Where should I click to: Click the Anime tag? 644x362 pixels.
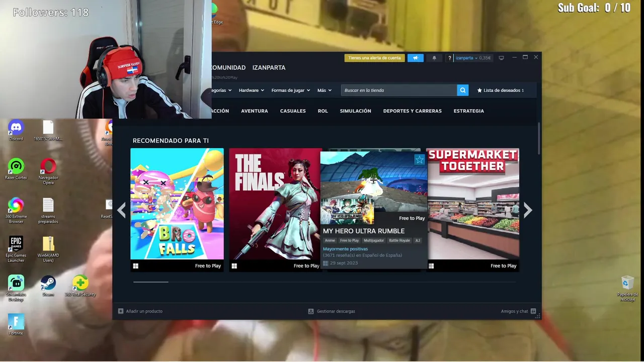[330, 240]
